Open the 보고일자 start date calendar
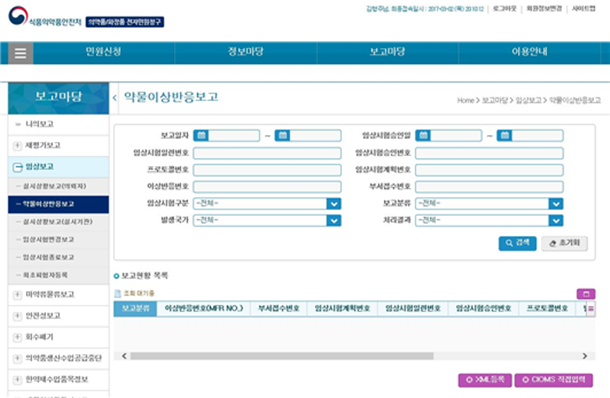The height and width of the screenshot is (398, 610). click(x=201, y=135)
